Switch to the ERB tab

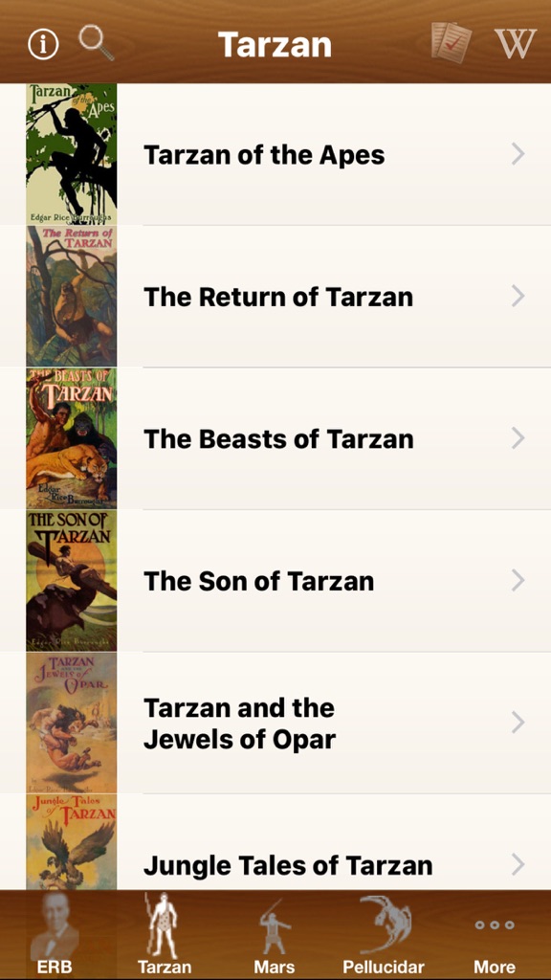point(55,935)
